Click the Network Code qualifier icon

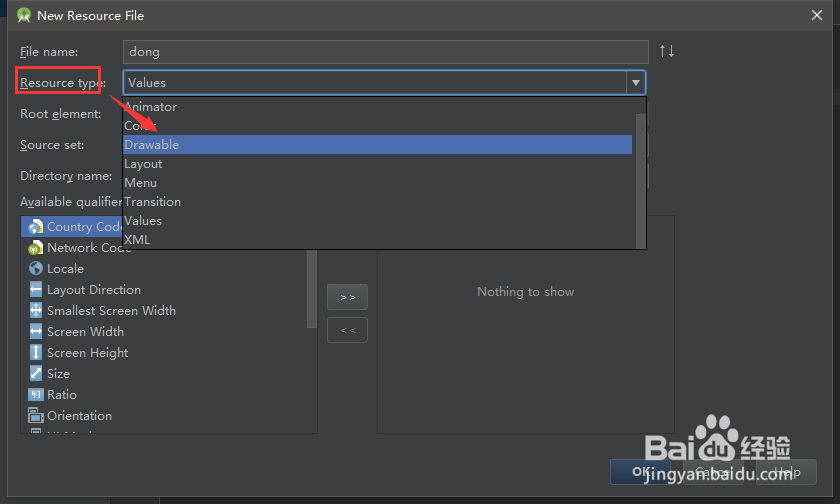(x=35, y=247)
